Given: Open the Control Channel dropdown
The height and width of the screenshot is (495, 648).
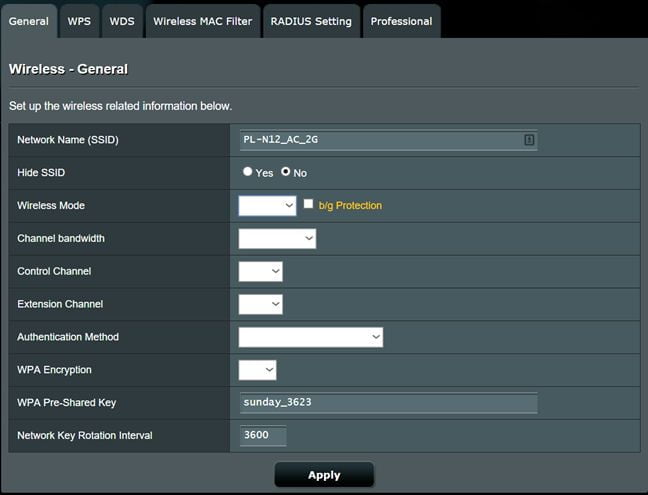Looking at the screenshot, I should [x=260, y=271].
